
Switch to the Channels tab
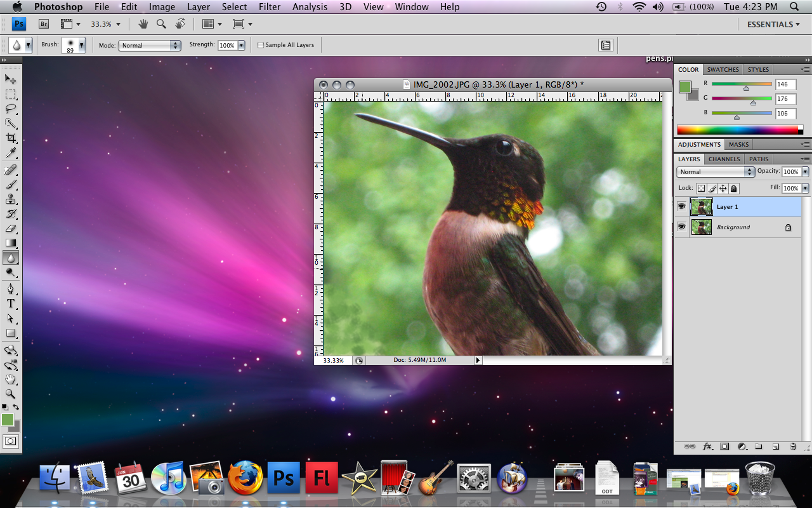[x=724, y=159]
